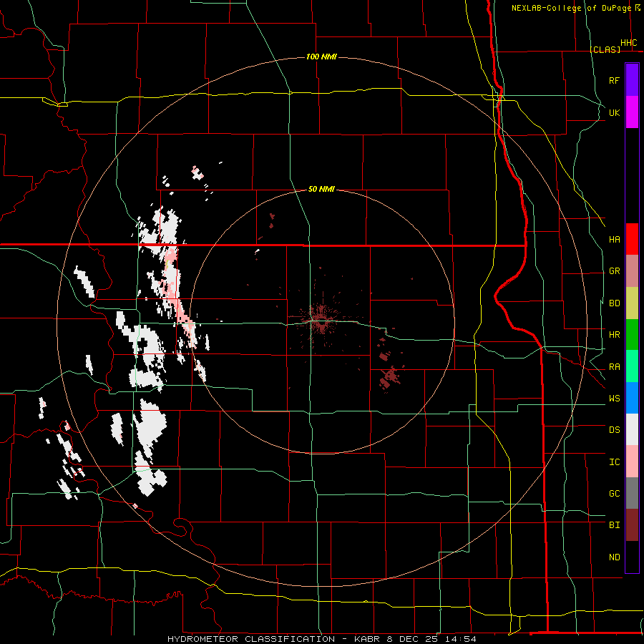The height and width of the screenshot is (644, 644).
Task: Click the KABR station identifier
Action: (x=367, y=639)
